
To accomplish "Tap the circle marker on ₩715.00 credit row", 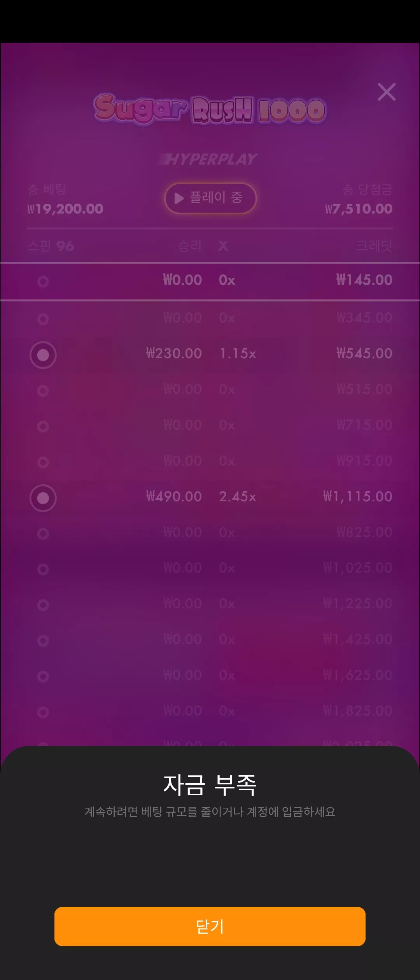I will 43,426.
